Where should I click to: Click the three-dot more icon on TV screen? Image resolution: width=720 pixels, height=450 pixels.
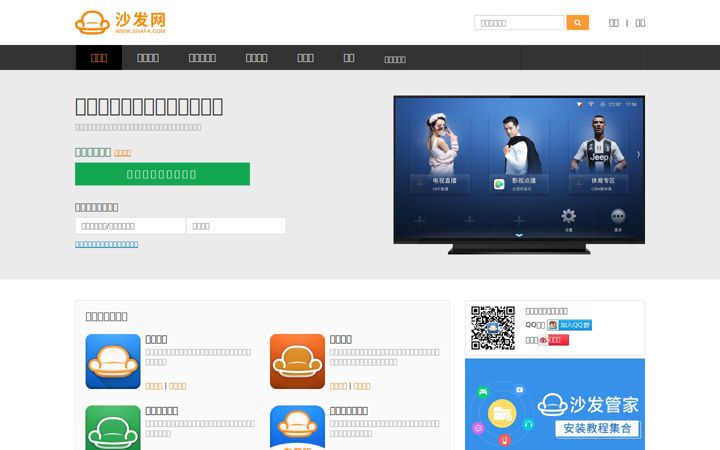618,216
